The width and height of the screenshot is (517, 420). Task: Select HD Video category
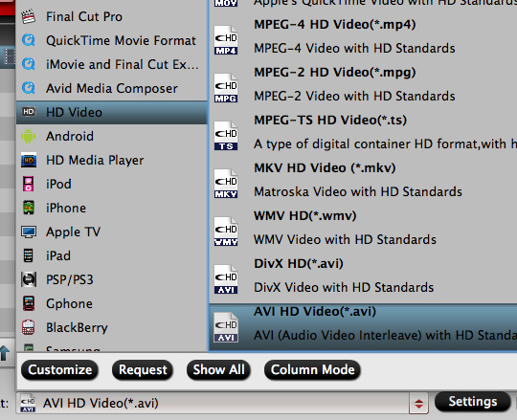click(x=111, y=112)
